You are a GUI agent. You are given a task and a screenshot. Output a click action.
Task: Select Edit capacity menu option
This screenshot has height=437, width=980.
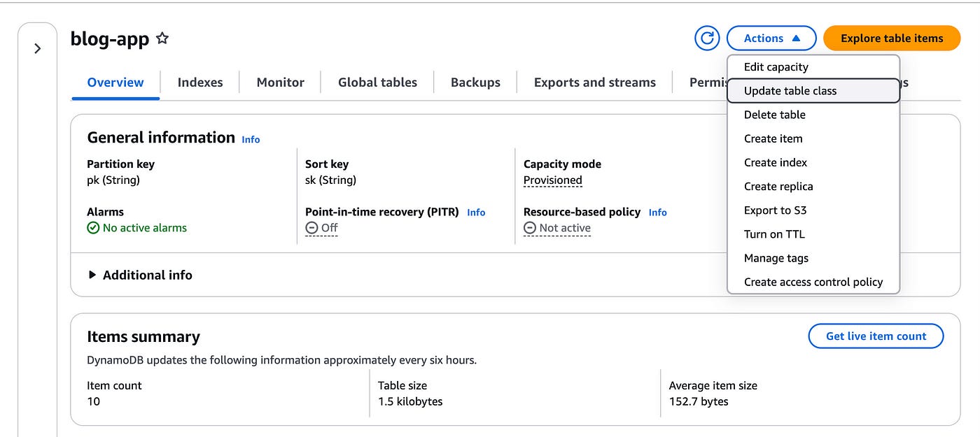pyautogui.click(x=776, y=67)
